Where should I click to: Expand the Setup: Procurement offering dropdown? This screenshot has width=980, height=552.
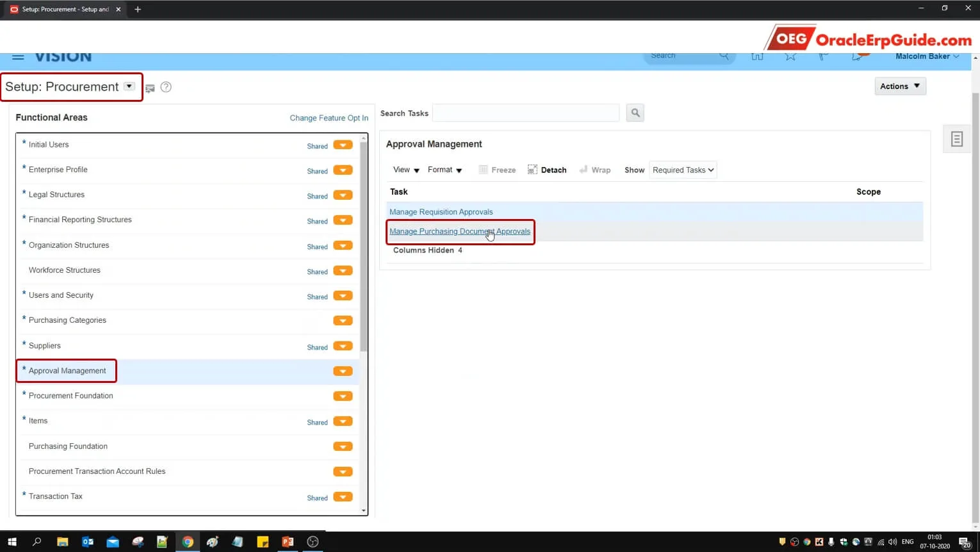coord(129,86)
